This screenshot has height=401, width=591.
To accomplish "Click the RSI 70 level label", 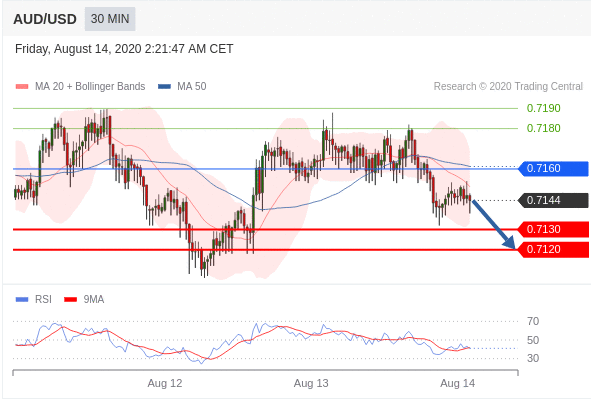I will [533, 321].
